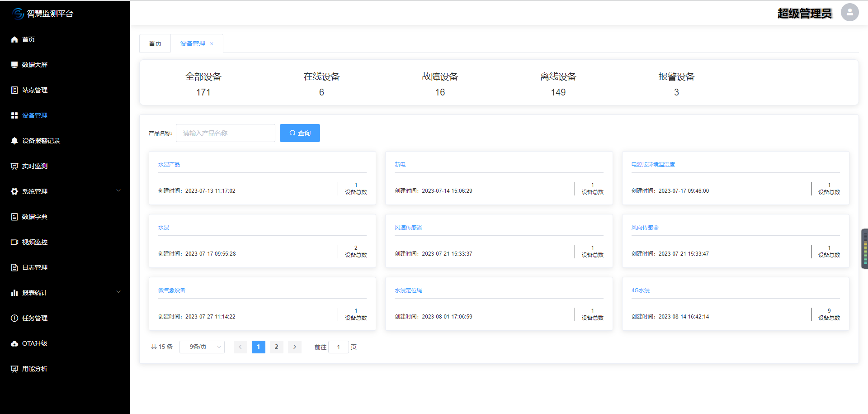The image size is (868, 414).
Task: Click the 在线设备 6 statistic
Action: (x=321, y=84)
